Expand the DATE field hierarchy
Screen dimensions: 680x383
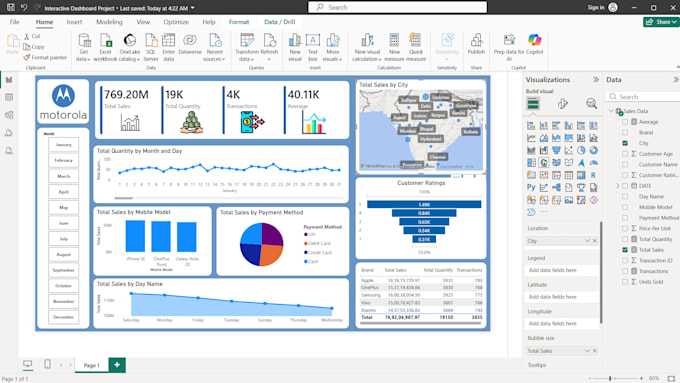[618, 186]
